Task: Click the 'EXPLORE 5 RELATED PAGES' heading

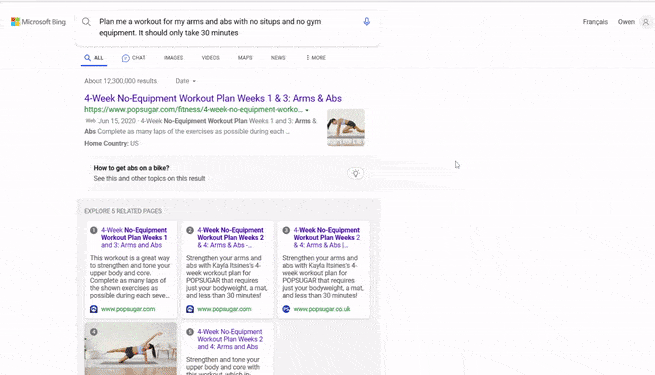Action: point(123,211)
